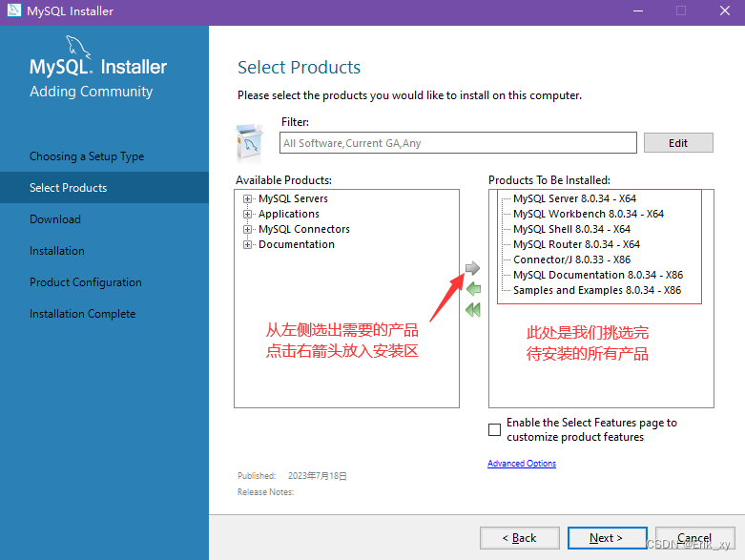Viewport: 745px width, 560px height.
Task: Click the Cancel button
Action: click(x=694, y=538)
